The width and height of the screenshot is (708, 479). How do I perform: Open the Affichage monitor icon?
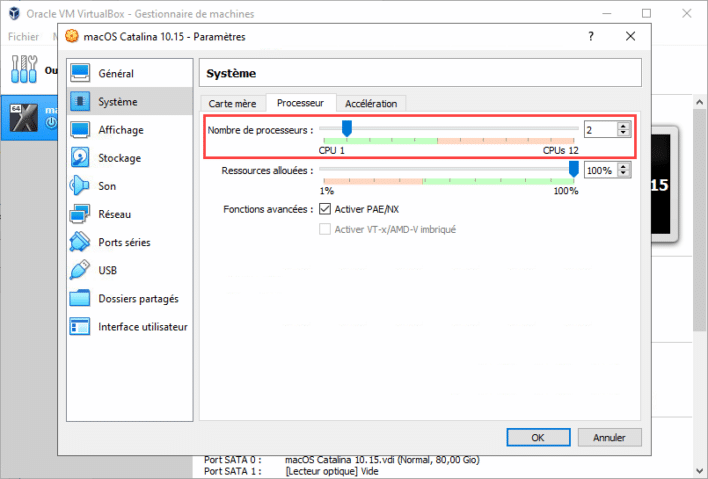[x=80, y=130]
